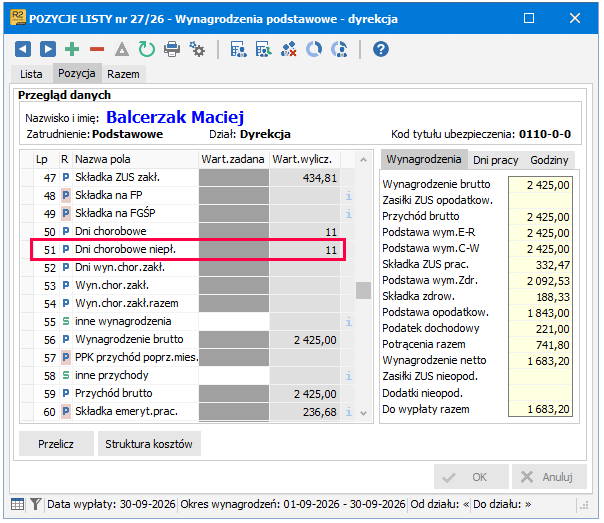
Task: Click info icon in inne przychody row
Action: click(x=349, y=376)
